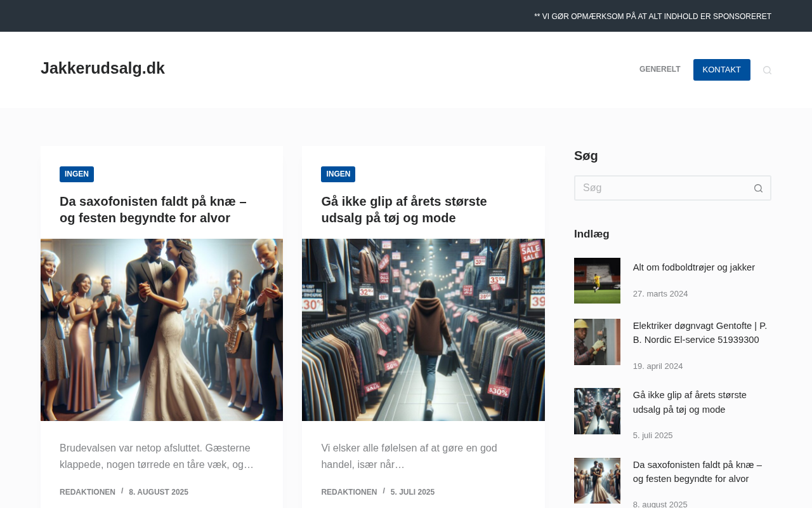Click the sponsored content notice in top bar

tap(653, 17)
